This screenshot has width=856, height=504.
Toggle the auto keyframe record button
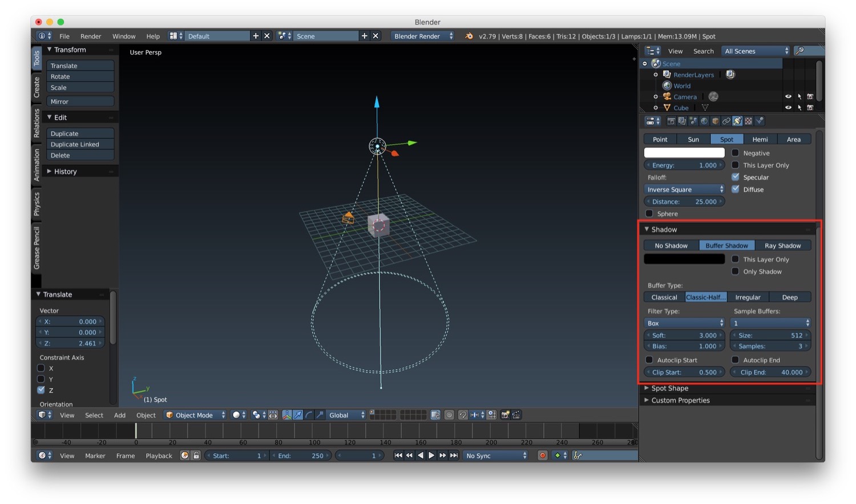pyautogui.click(x=543, y=456)
